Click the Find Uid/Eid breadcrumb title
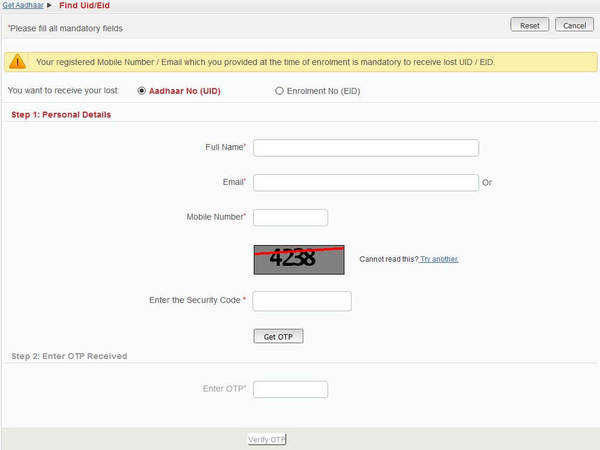Screen dimensions: 600x450 click(x=82, y=6)
